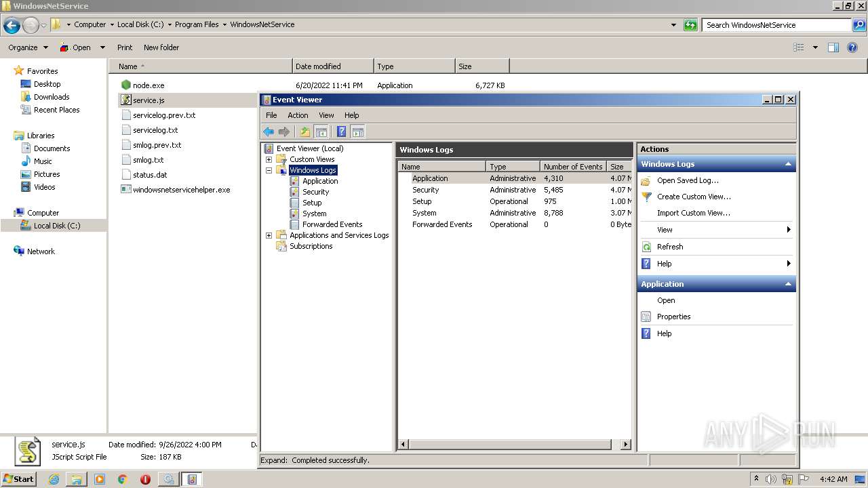Click the Search WindowsNetService field

776,25
